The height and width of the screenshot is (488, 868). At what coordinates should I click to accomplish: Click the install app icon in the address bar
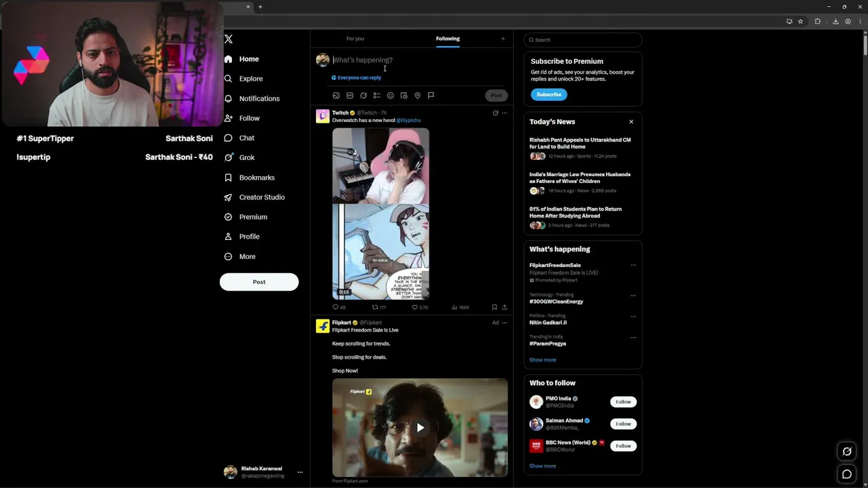[x=789, y=22]
